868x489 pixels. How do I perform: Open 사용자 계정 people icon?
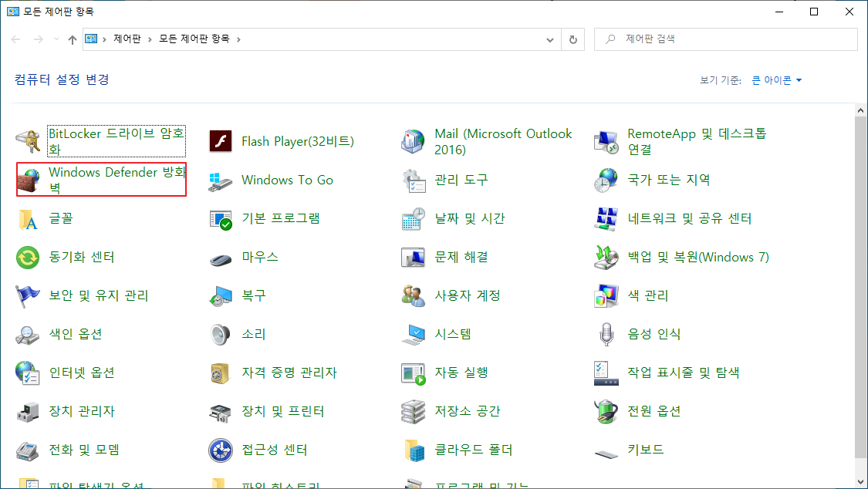(413, 296)
